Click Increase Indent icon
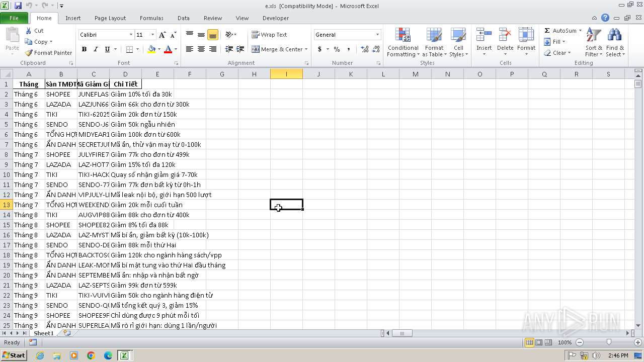The width and height of the screenshot is (644, 362). pos(240,49)
